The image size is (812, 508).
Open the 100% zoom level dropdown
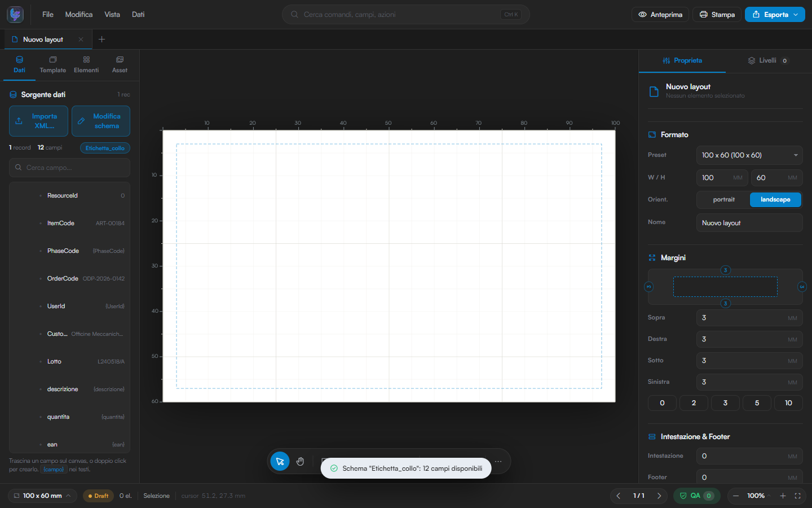[x=758, y=496]
